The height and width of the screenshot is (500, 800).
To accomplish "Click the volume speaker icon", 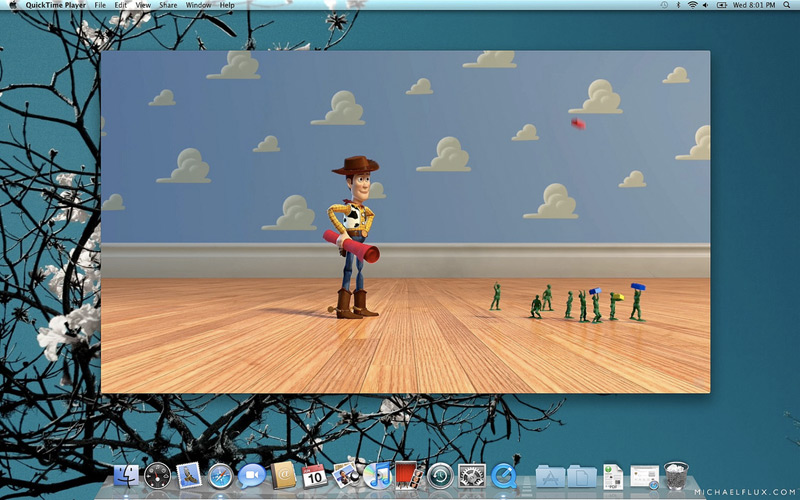I will pyautogui.click(x=706, y=5).
